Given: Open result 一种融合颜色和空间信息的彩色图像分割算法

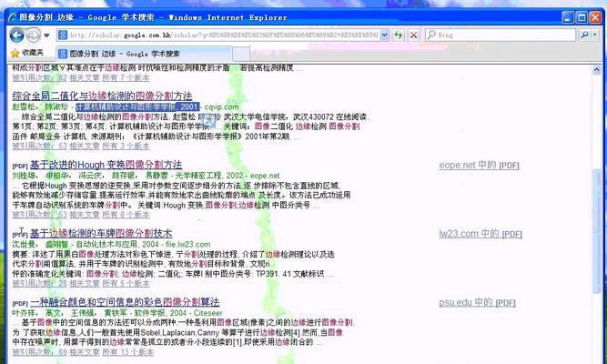Looking at the screenshot, I should 125,301.
